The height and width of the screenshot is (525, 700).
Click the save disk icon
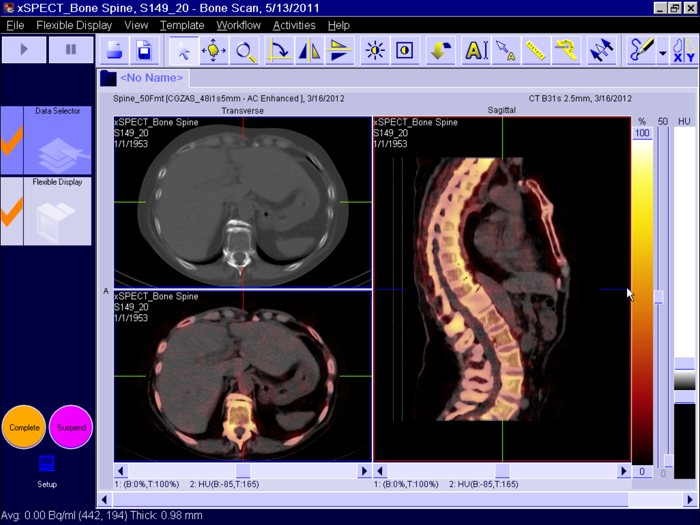[144, 50]
